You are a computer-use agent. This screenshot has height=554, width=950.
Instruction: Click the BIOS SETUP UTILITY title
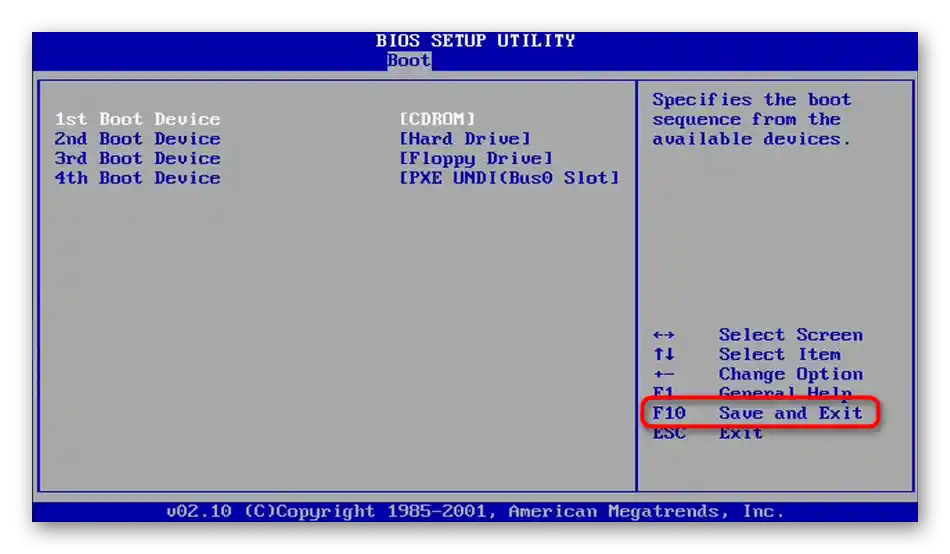pos(475,41)
